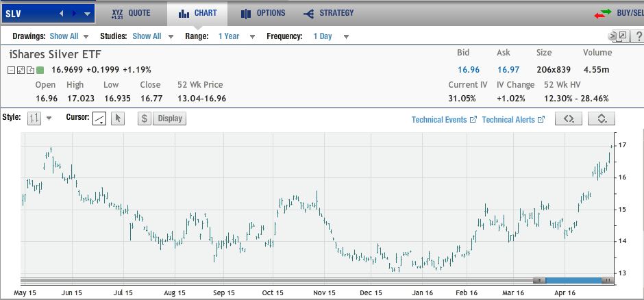
Task: Open the Technical Events link
Action: [x=444, y=119]
